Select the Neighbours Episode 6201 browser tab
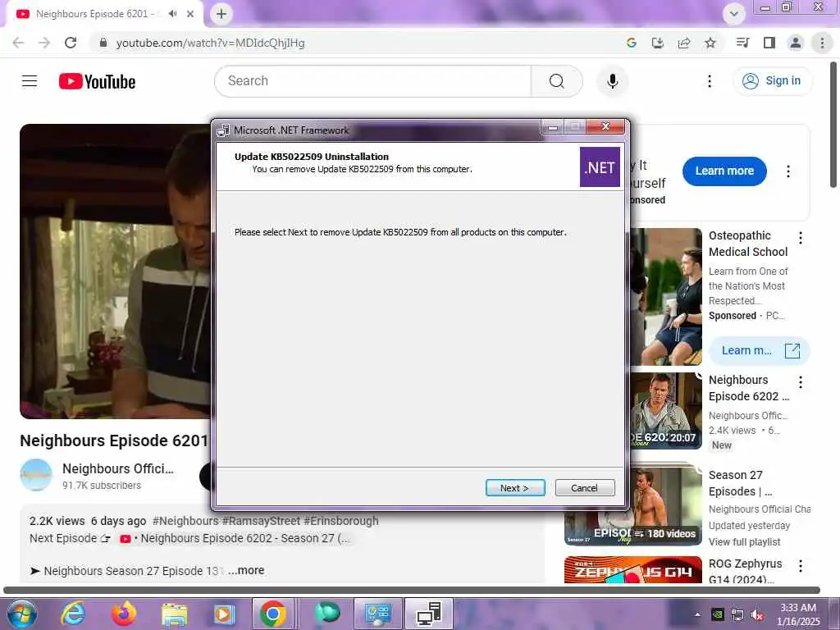Image resolution: width=840 pixels, height=630 pixels. [95, 14]
